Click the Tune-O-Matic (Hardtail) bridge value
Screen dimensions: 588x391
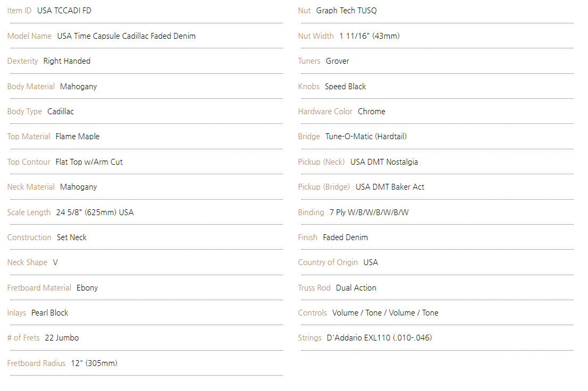[x=366, y=137]
